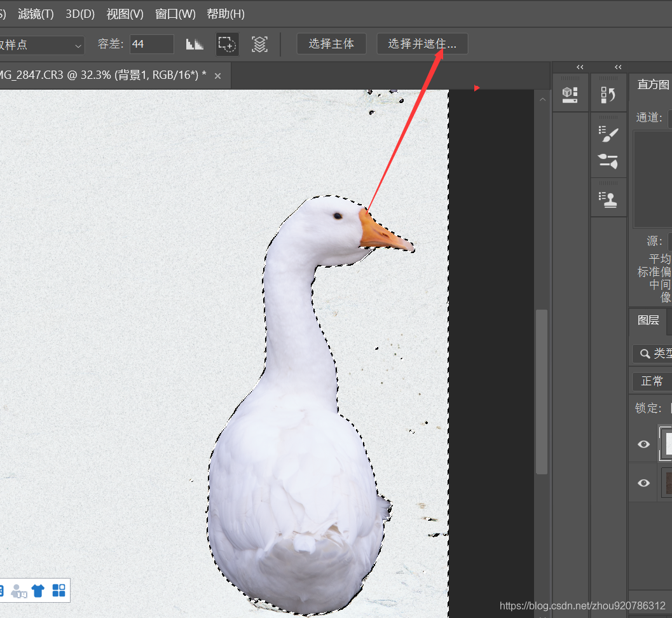Screen dimensions: 672x618
Task: Collapse the left icon panel column arrows
Action: click(x=580, y=67)
